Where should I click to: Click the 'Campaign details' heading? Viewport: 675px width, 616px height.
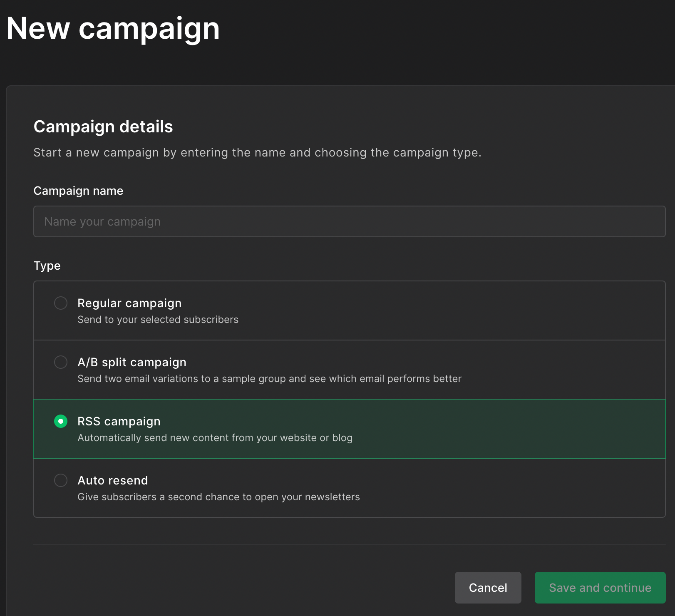(x=103, y=127)
